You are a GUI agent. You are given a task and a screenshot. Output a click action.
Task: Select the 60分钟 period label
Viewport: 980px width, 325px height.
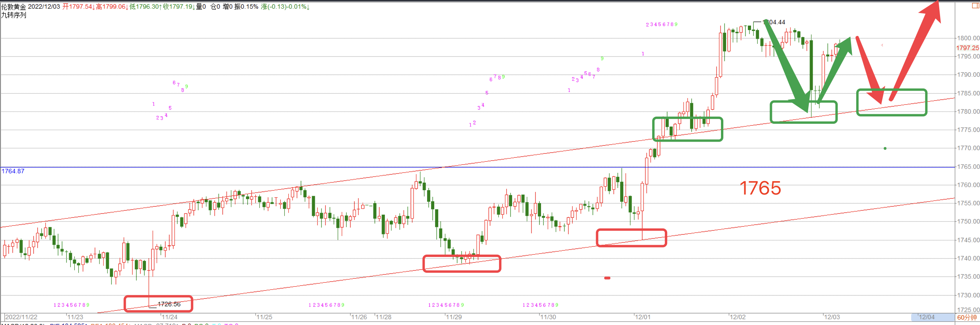967,317
